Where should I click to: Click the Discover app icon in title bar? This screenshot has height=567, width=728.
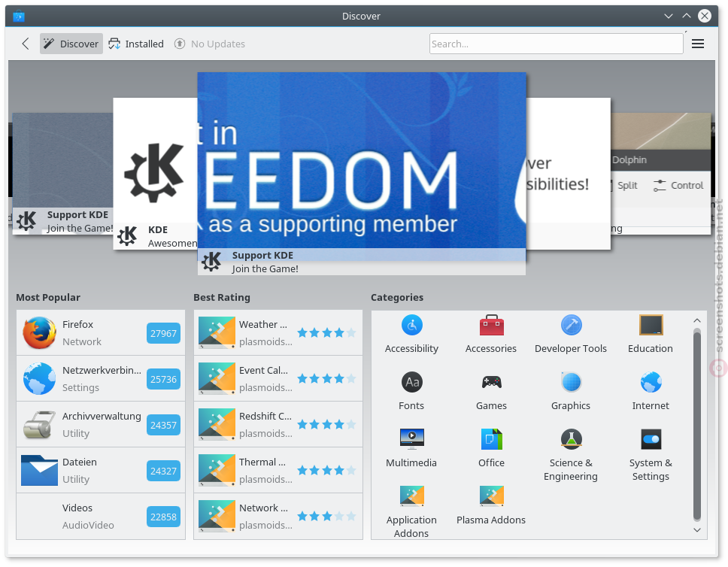pos(19,17)
